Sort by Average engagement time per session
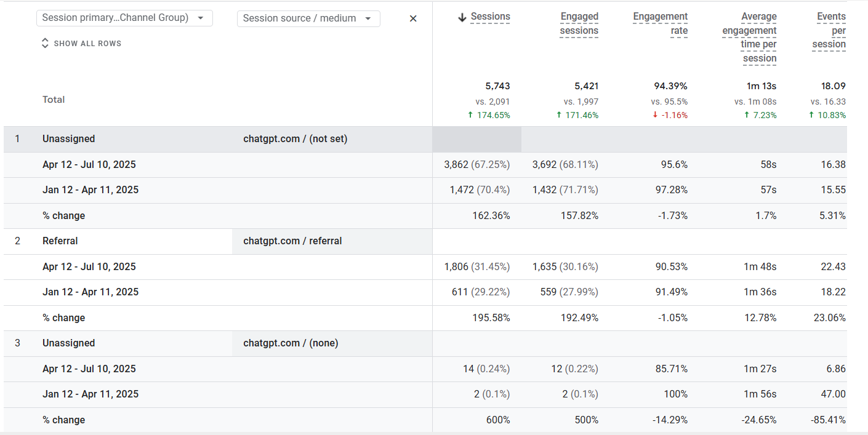This screenshot has height=435, width=868. pos(749,38)
